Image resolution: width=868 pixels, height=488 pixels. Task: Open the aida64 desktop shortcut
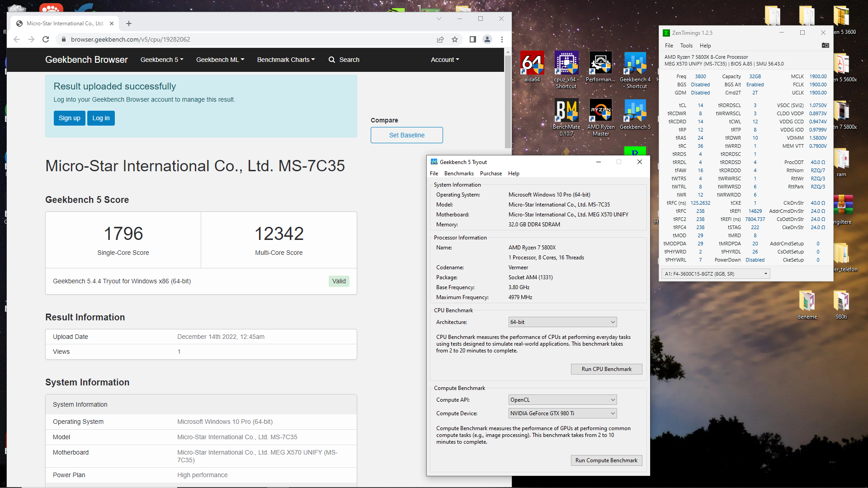click(532, 66)
